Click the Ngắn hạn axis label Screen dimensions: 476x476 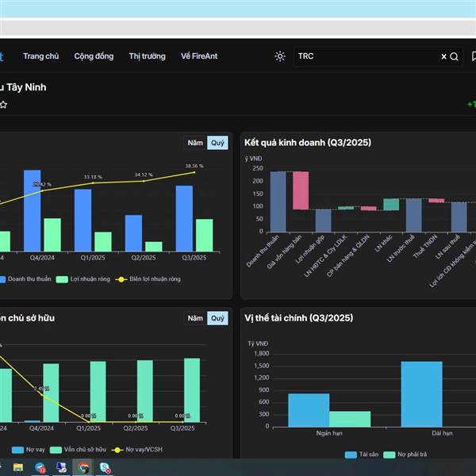(329, 433)
